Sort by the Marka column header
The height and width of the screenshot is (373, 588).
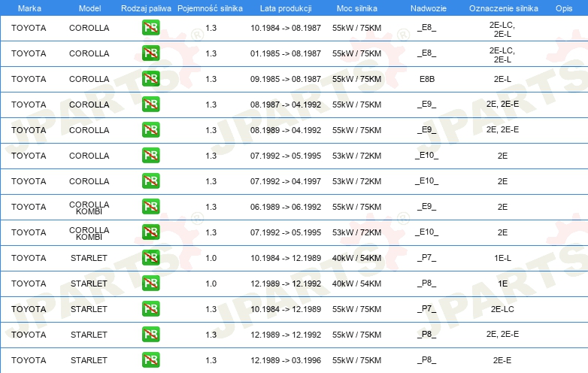tap(29, 8)
